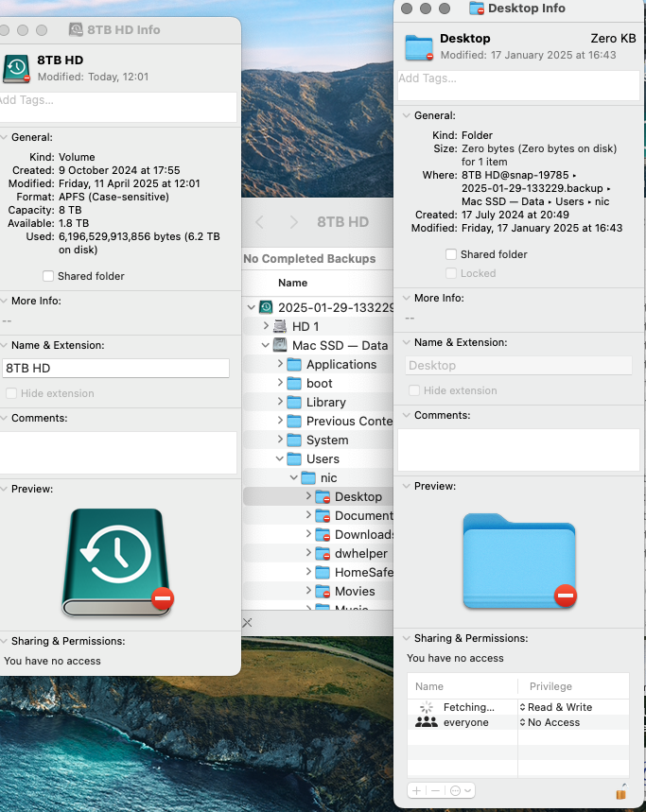Screen dimensions: 646x812
Task: Expand the Desktop folder row in Finder
Action: coord(308,496)
